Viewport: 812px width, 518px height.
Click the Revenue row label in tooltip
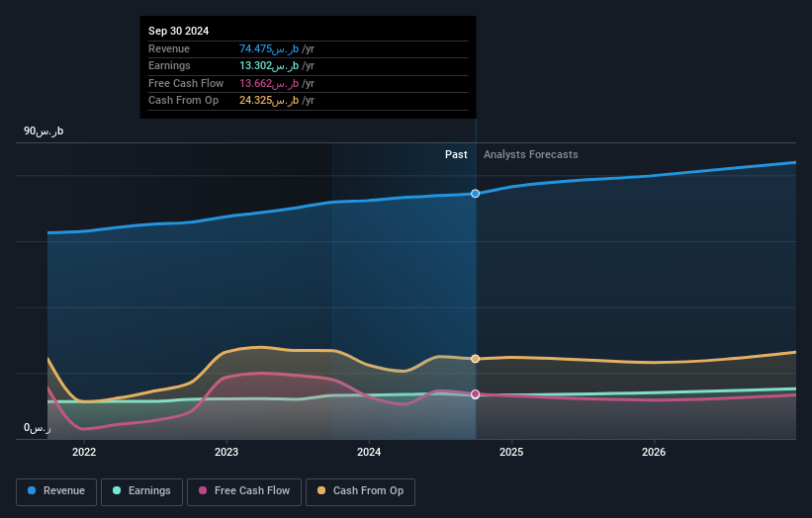click(x=169, y=49)
